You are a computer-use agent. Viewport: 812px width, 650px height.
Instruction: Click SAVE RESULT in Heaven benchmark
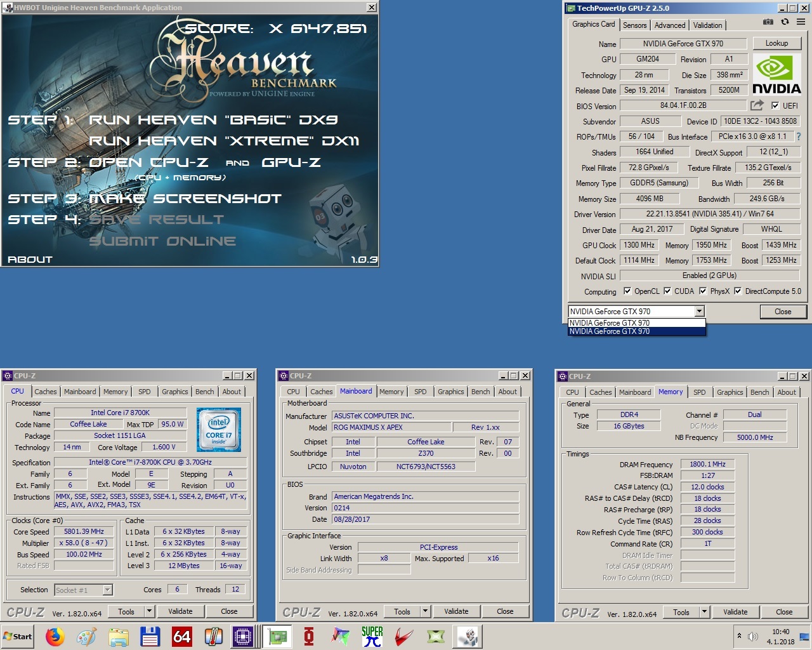coord(156,220)
